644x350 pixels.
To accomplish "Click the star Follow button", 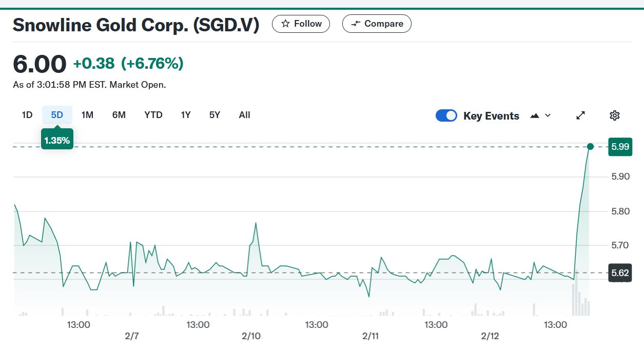I will 301,24.
